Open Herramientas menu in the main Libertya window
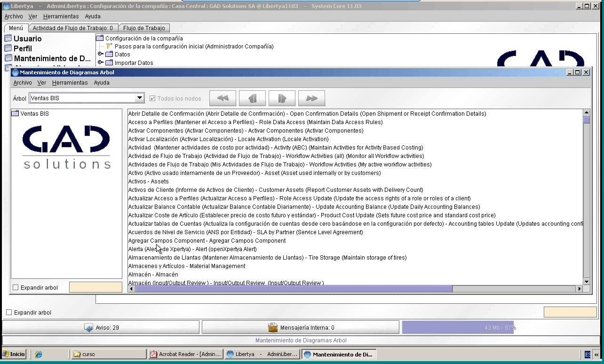The image size is (604, 364). [x=61, y=16]
